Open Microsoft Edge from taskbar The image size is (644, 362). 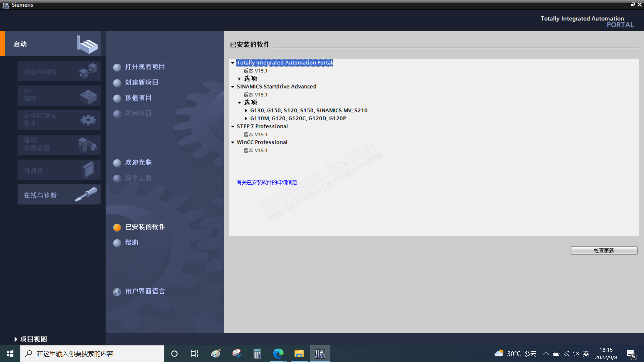tap(278, 354)
